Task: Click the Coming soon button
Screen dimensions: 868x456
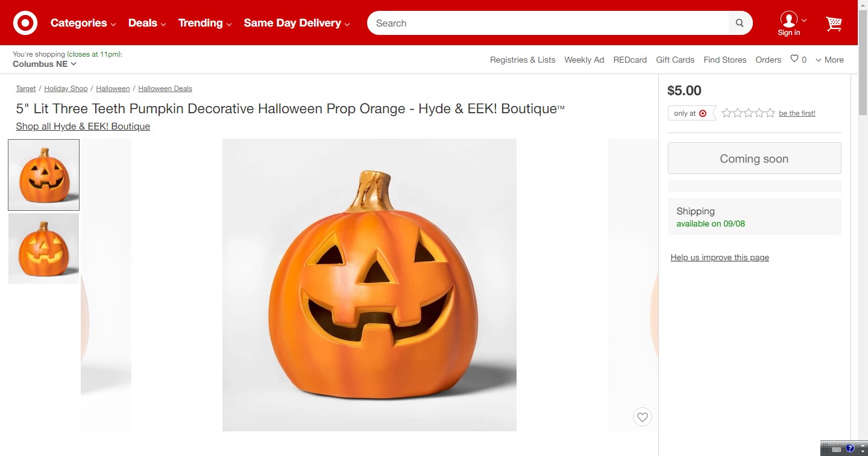Action: pos(754,158)
